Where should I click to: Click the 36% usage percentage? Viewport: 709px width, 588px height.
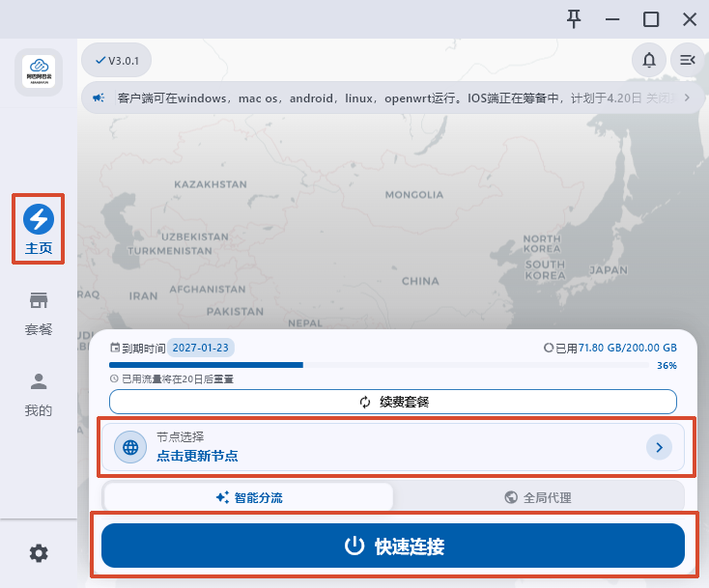[666, 365]
